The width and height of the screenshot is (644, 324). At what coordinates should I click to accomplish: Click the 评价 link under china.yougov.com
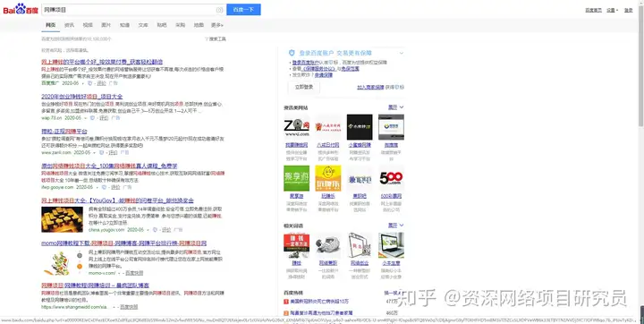point(166,230)
